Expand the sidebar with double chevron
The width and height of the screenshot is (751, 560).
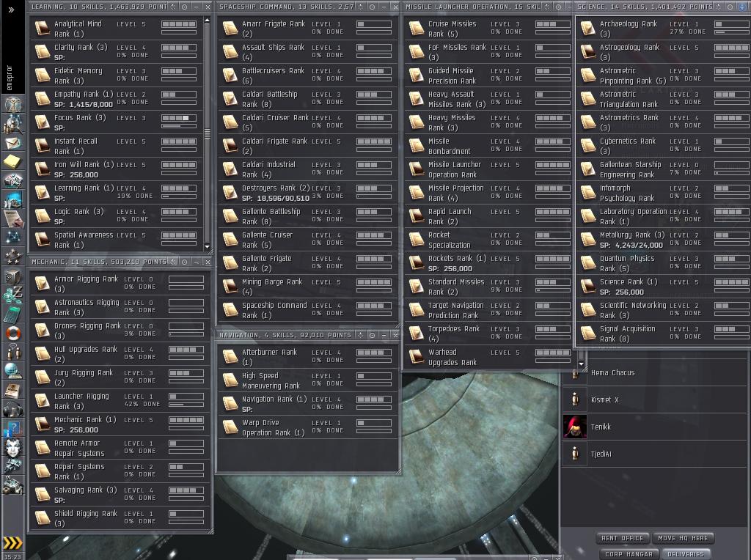point(12,10)
